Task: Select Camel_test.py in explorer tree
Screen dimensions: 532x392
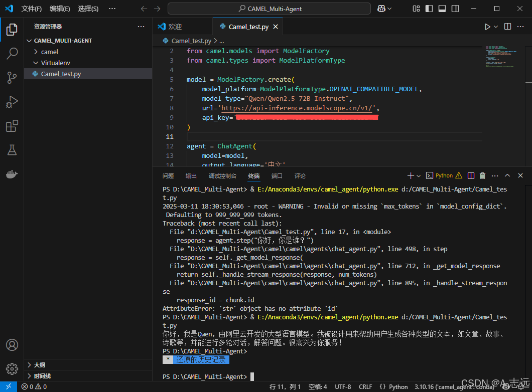Action: tap(88, 74)
